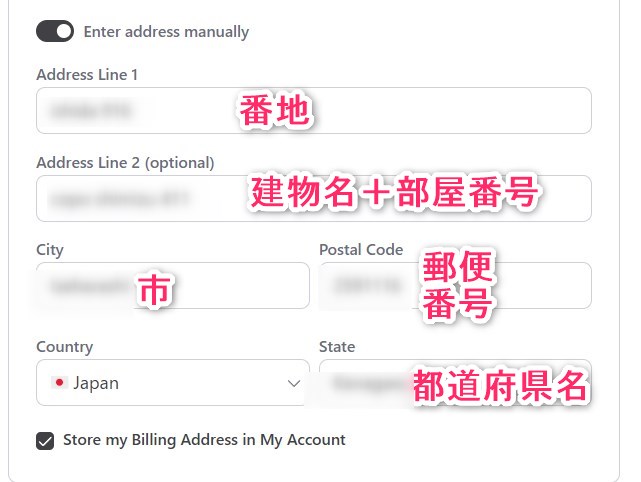Click the Japan flag icon
This screenshot has width=641, height=482.
[x=58, y=383]
